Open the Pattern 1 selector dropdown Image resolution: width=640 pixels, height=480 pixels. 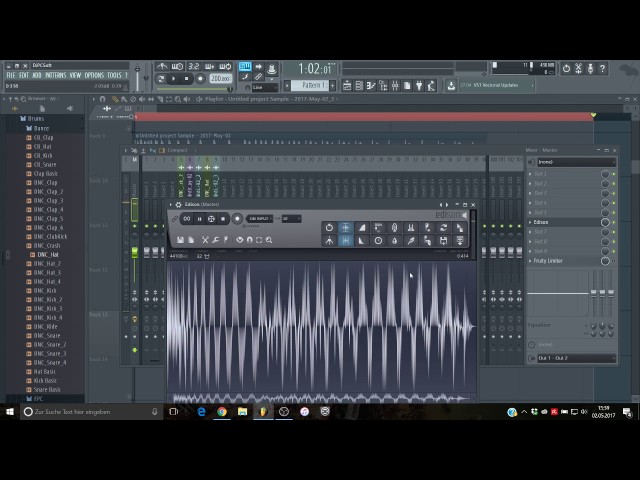(310, 85)
